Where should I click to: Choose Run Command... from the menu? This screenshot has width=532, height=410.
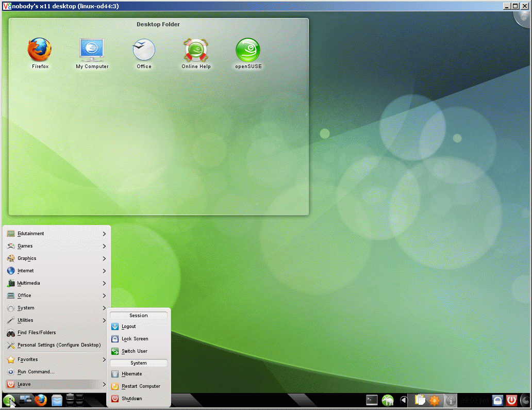point(57,372)
